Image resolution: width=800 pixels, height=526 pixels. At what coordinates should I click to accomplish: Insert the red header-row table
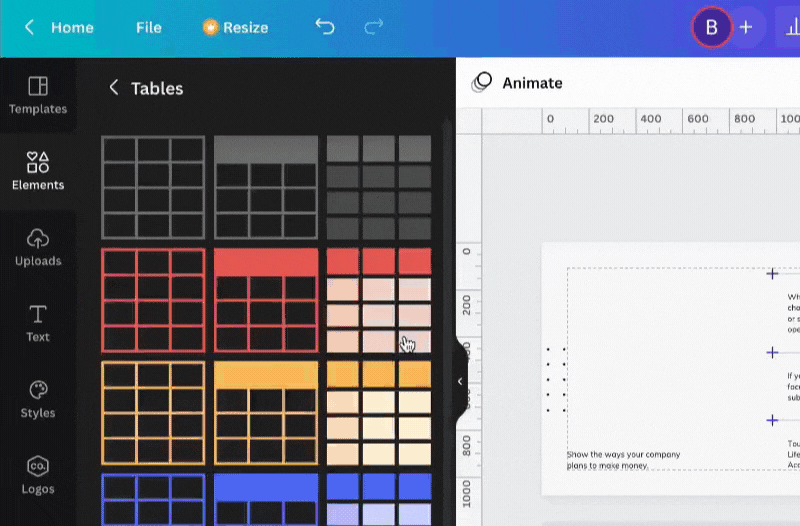266,300
